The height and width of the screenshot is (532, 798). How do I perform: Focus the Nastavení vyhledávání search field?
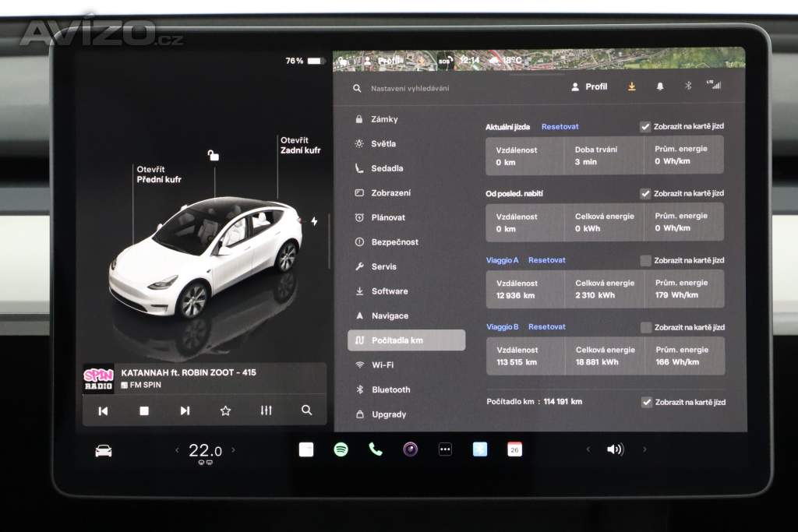[x=410, y=89]
